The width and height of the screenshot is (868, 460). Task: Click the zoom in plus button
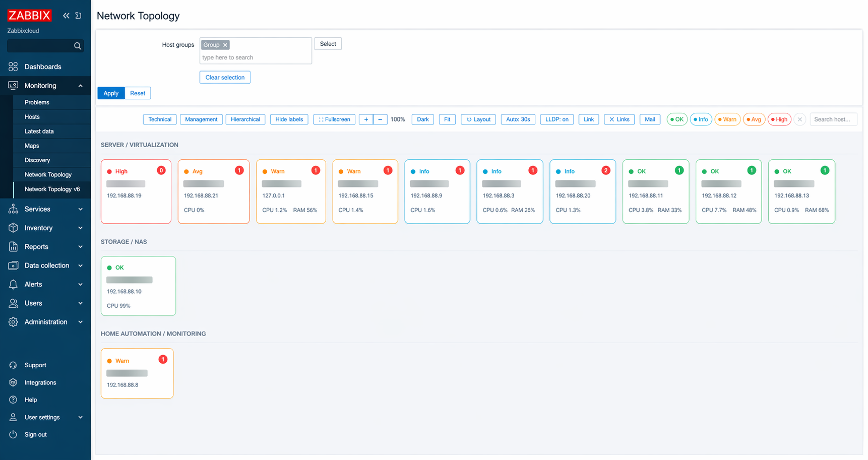(x=366, y=119)
